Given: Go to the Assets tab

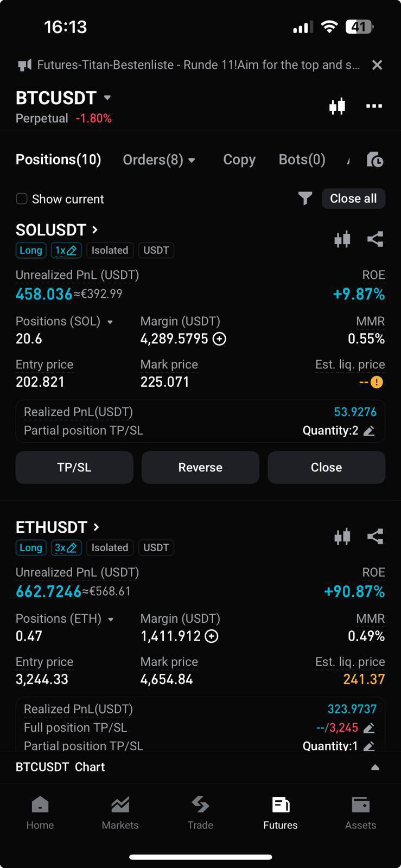Looking at the screenshot, I should click(x=360, y=813).
